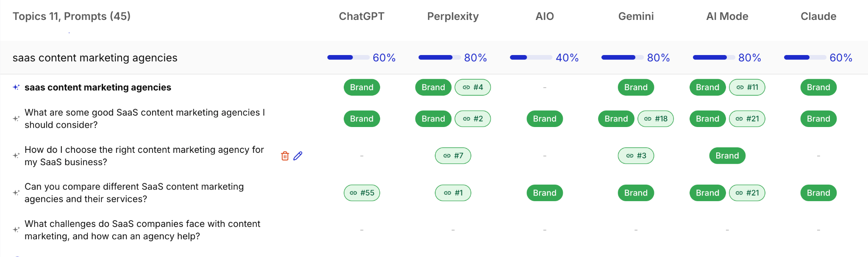Image resolution: width=868 pixels, height=257 pixels.
Task: Click the AIO 40% visibility progress bar
Action: 531,57
